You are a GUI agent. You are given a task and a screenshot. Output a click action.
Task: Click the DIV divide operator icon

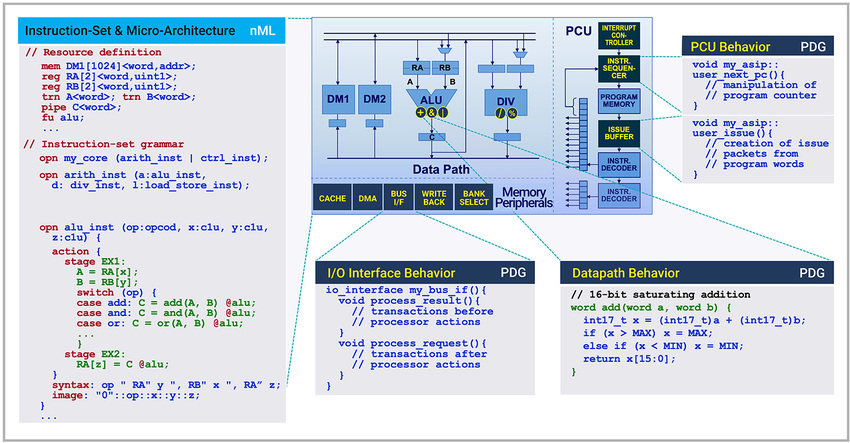click(x=500, y=115)
